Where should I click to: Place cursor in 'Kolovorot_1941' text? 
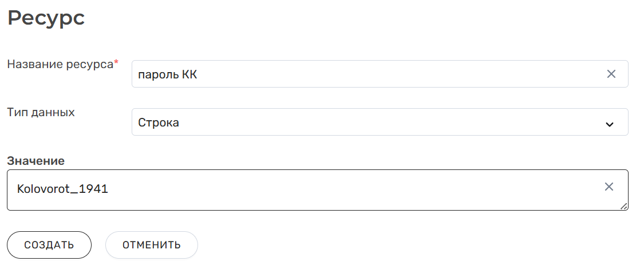pos(62,189)
